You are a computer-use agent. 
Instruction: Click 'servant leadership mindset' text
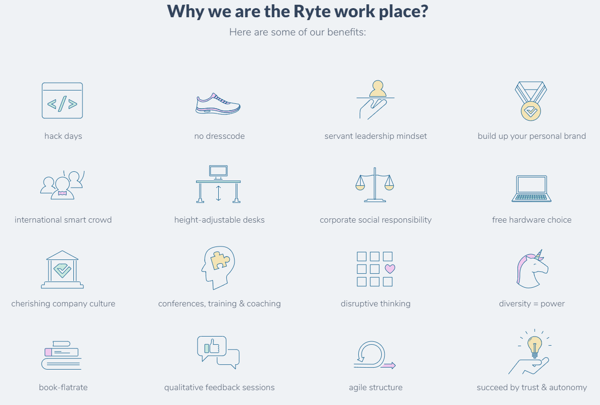click(375, 136)
